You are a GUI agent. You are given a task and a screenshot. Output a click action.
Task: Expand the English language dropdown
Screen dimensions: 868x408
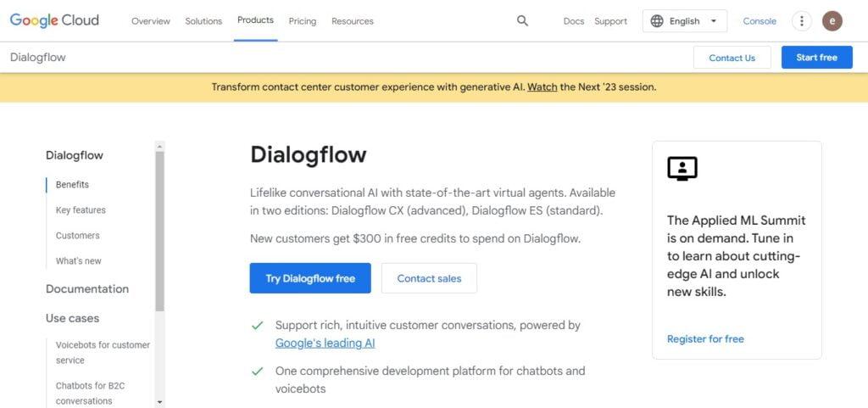pyautogui.click(x=685, y=21)
